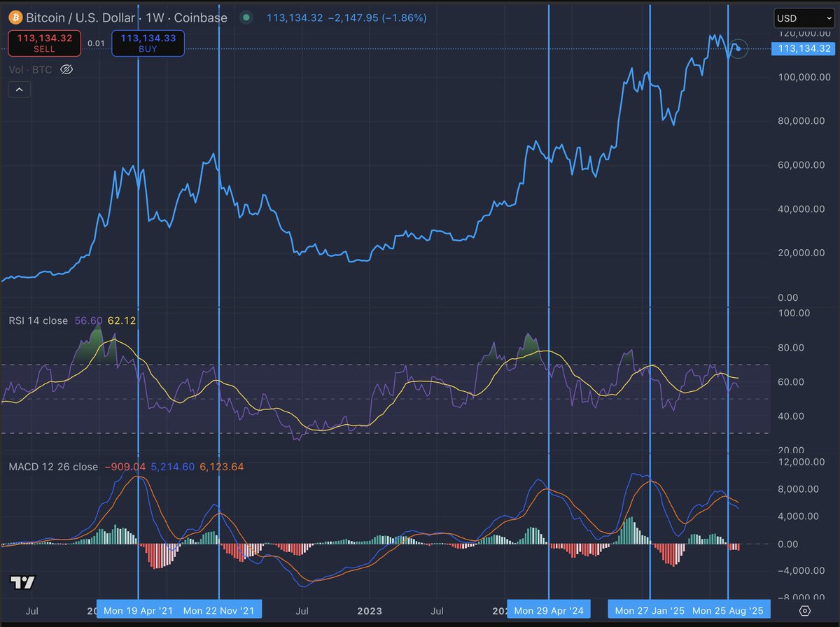Viewport: 840px width, 627px height.
Task: Click the MACD signal value 6,123.64
Action: point(221,466)
